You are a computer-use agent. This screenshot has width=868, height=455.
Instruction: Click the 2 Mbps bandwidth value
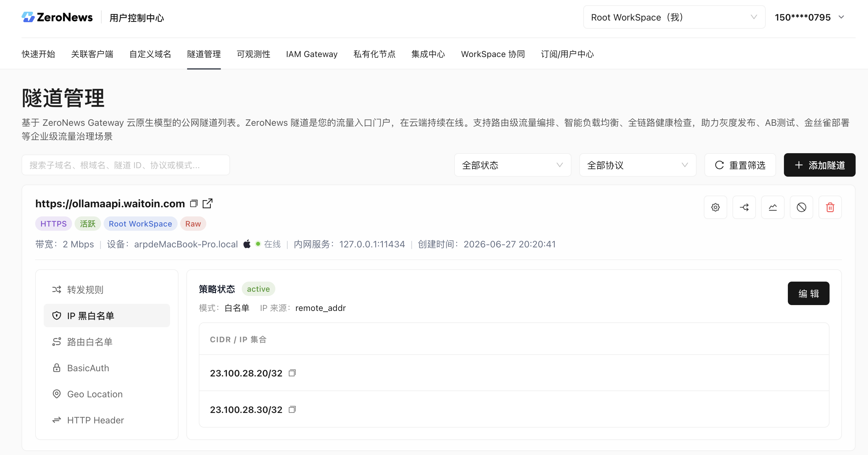pos(78,244)
